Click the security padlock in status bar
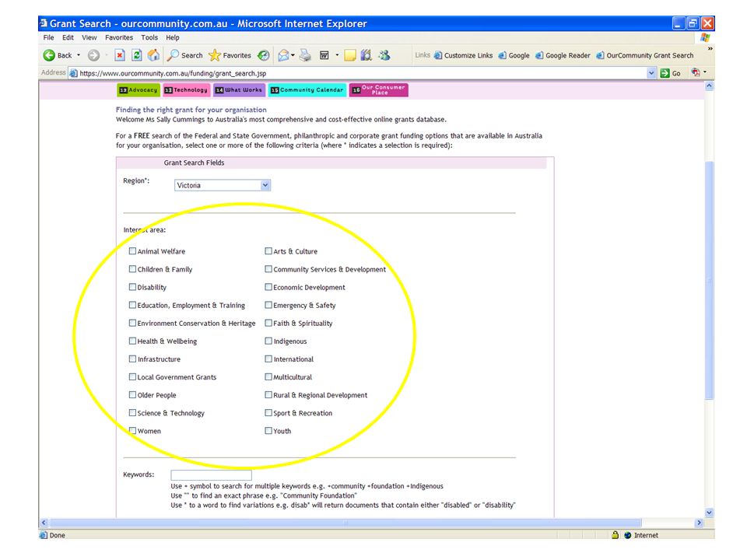 pos(615,535)
